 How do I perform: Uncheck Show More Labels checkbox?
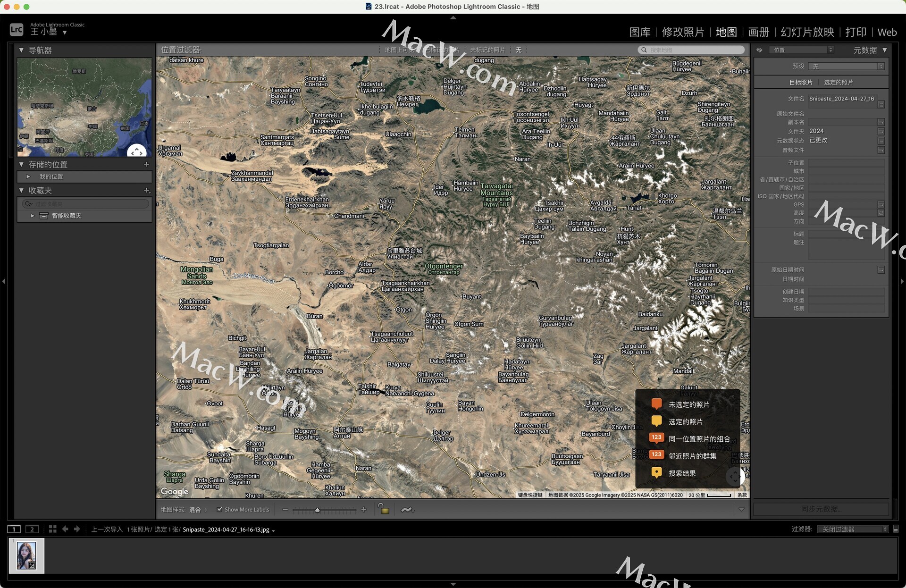pyautogui.click(x=219, y=510)
